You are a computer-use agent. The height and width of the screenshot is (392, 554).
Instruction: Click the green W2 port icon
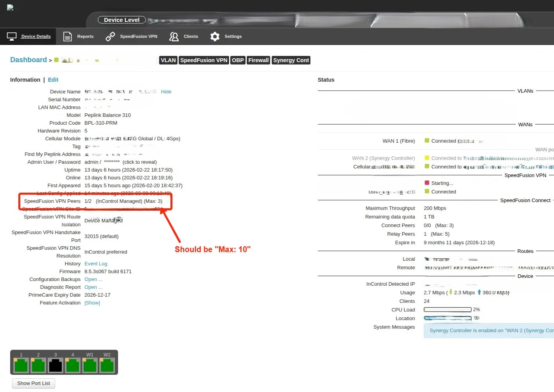[107, 366]
